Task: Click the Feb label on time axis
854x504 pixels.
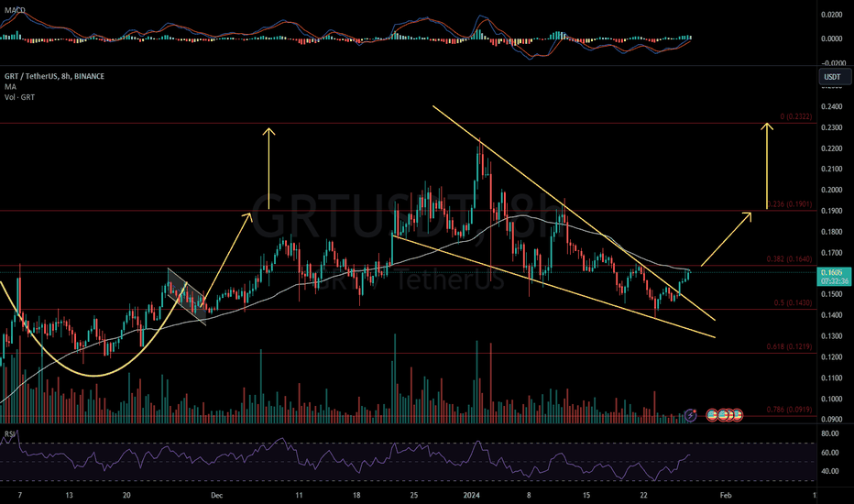Action: [x=726, y=495]
